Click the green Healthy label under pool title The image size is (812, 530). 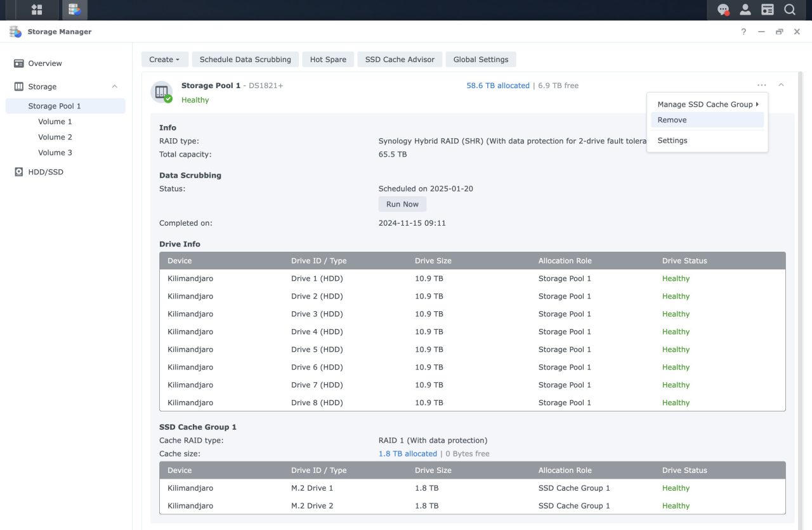click(x=195, y=100)
